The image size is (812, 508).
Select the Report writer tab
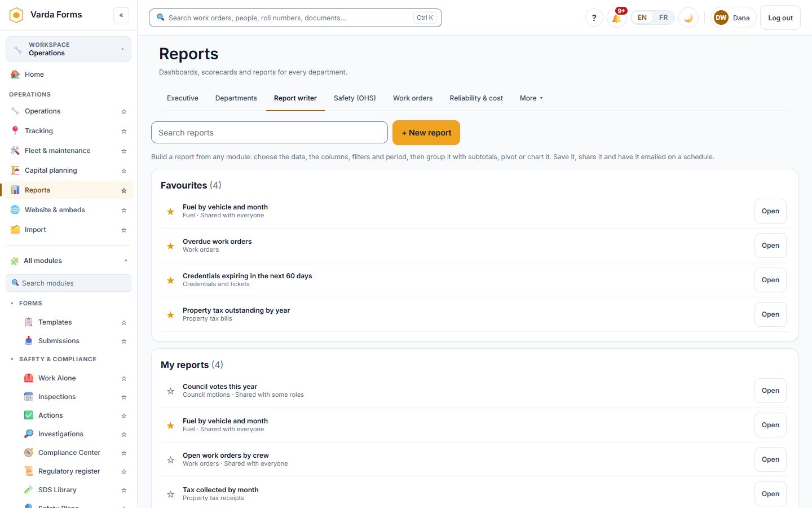pos(295,98)
